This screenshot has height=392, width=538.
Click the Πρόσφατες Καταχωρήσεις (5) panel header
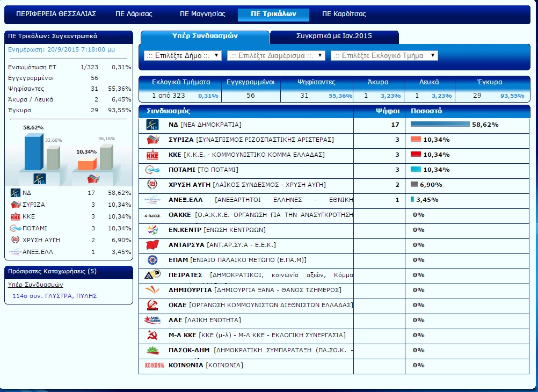(69, 272)
